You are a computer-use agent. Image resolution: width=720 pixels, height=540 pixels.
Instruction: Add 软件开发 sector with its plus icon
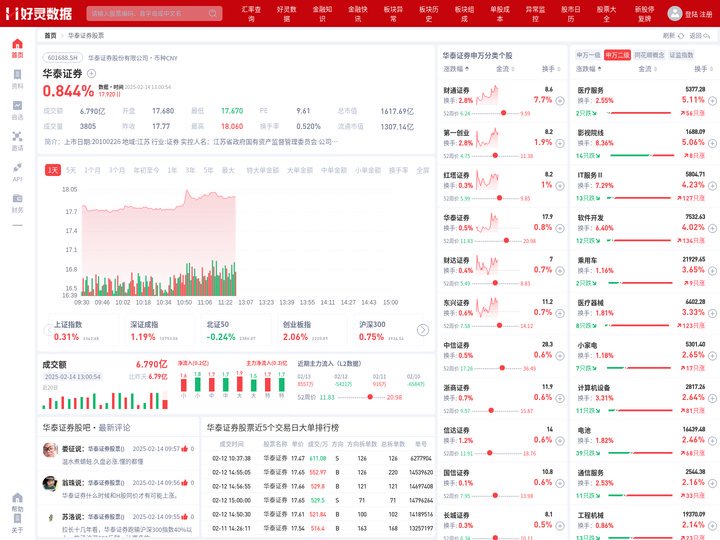click(x=712, y=228)
